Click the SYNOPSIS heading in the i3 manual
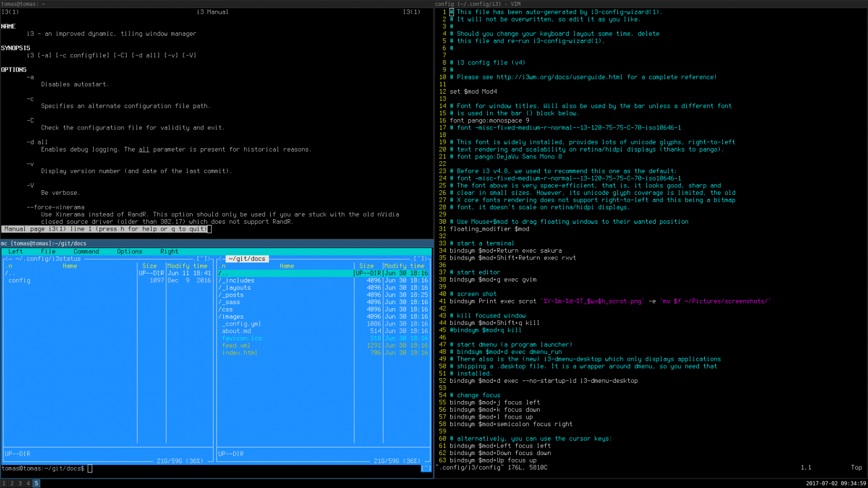This screenshot has width=868, height=488. point(16,48)
